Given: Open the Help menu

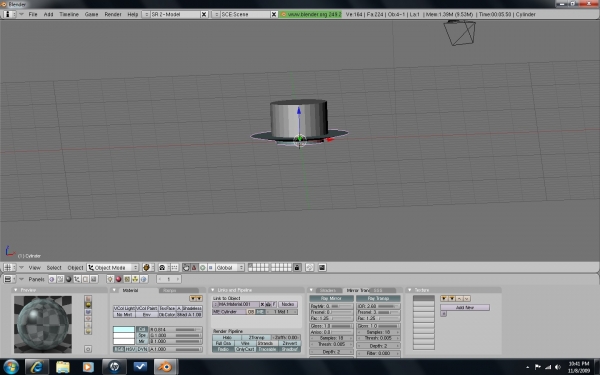Looking at the screenshot, I should click(x=132, y=14).
